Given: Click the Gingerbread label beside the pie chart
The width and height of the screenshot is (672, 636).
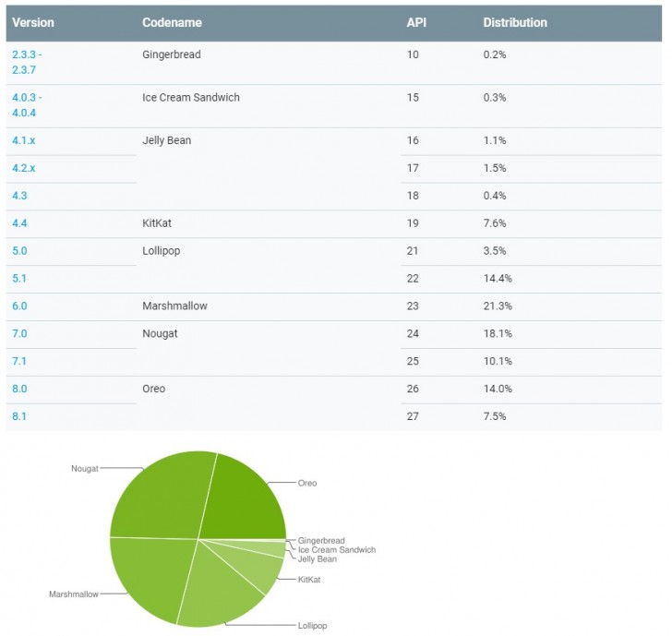Looking at the screenshot, I should (x=321, y=540).
